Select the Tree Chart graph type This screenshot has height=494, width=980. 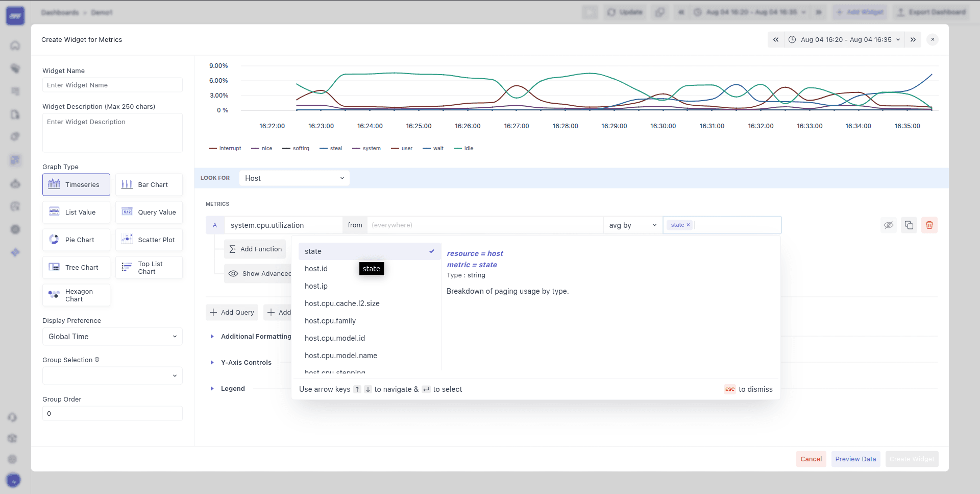click(76, 267)
